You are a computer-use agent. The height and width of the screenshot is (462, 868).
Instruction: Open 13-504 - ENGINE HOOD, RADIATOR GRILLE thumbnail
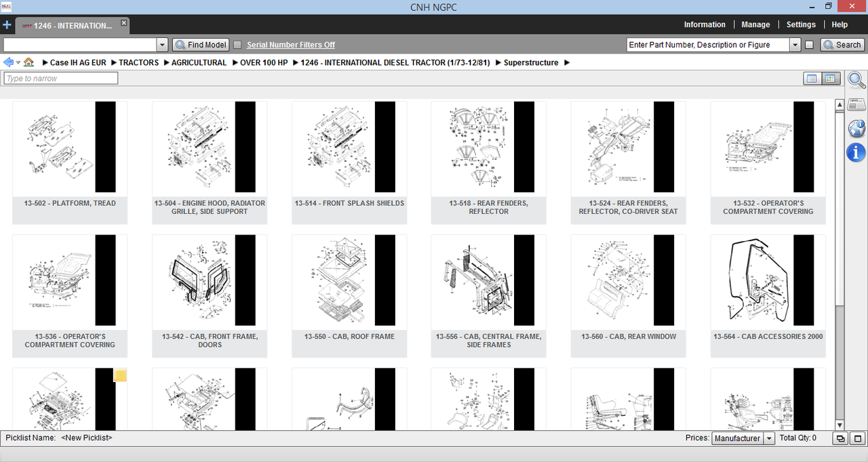click(x=210, y=163)
